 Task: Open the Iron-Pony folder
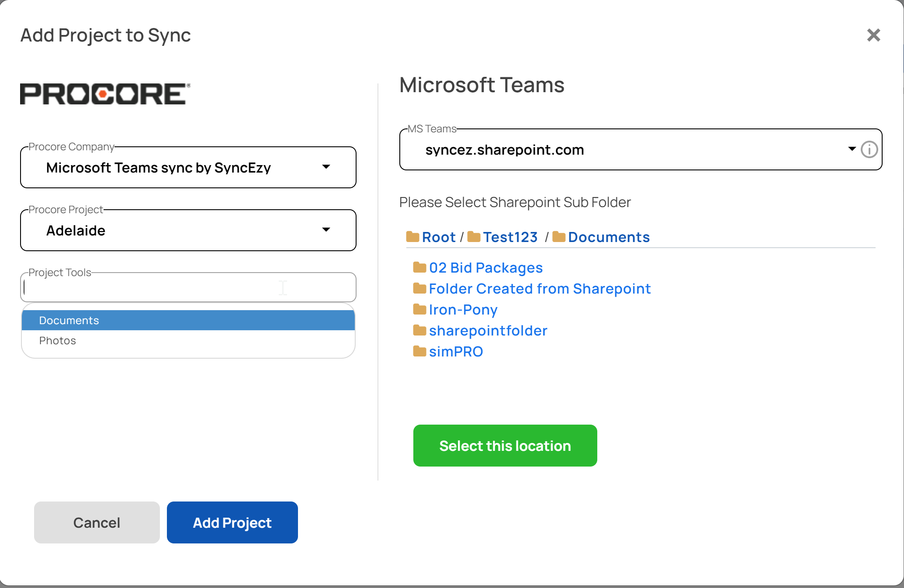(x=463, y=309)
